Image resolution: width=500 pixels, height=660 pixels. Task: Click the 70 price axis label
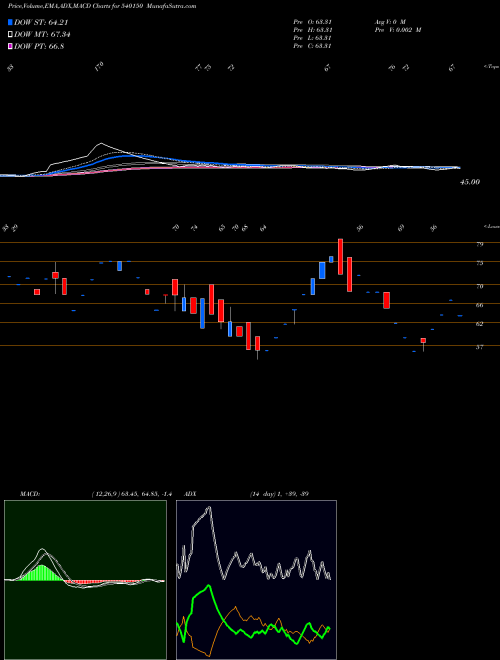tap(479, 286)
